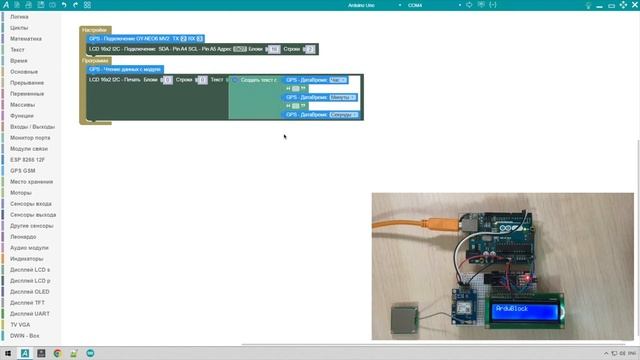Select the TV VGA category
640x360 pixels.
tap(20, 325)
